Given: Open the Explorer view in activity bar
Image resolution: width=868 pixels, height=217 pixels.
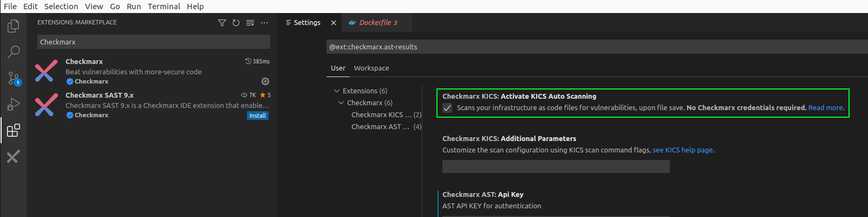Looking at the screenshot, I should (14, 25).
